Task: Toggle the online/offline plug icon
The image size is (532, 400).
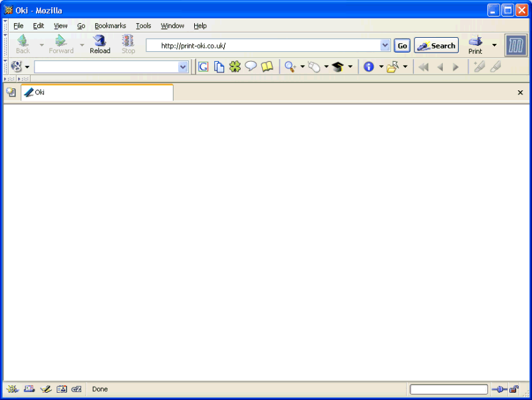Action: (499, 389)
